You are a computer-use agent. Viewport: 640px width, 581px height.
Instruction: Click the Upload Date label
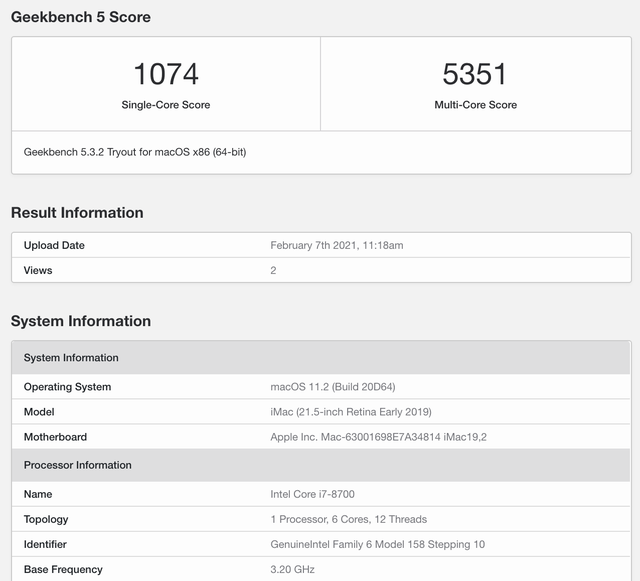pyautogui.click(x=54, y=245)
